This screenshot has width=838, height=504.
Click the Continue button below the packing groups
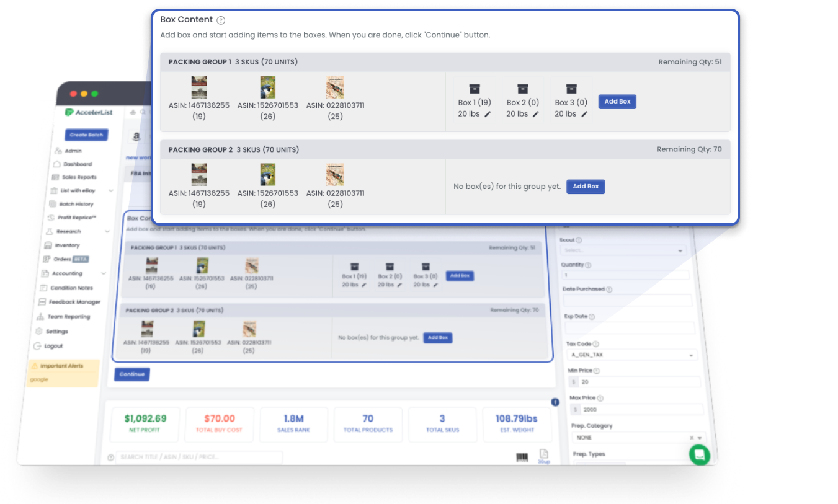[132, 374]
